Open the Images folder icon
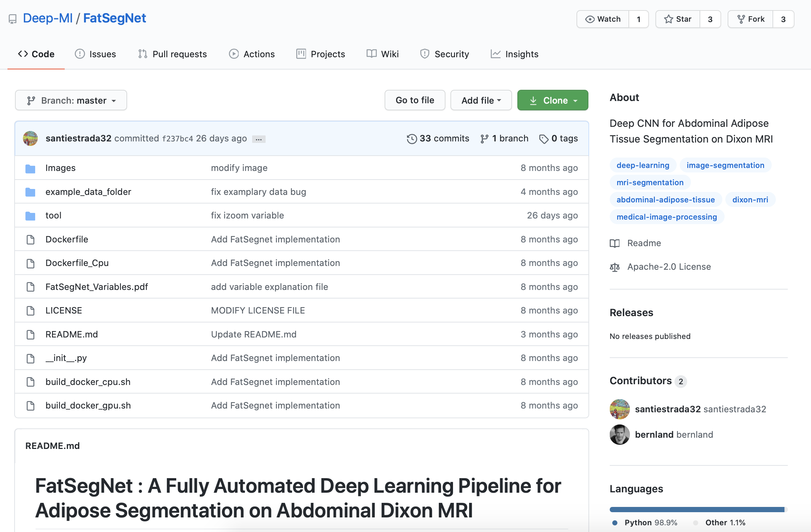 click(x=30, y=168)
